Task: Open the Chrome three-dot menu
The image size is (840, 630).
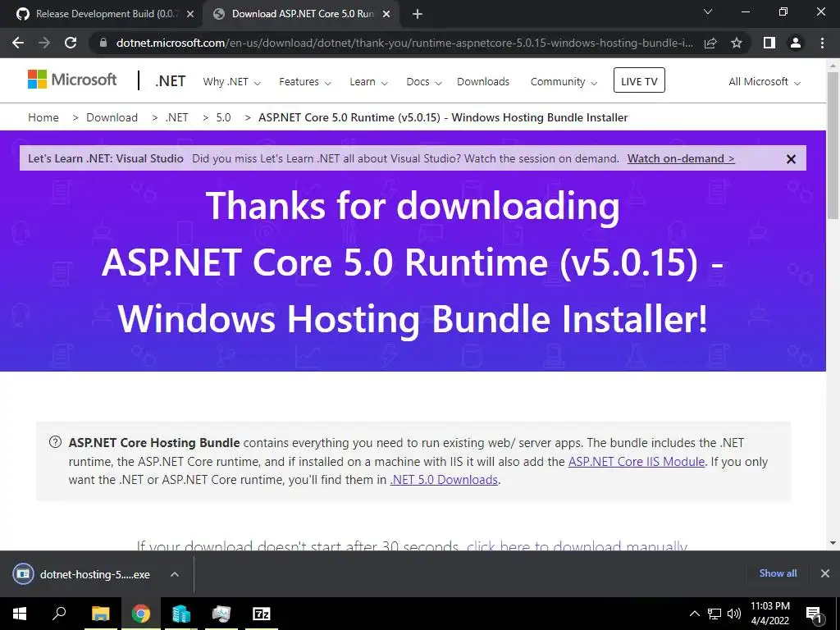Action: click(822, 43)
